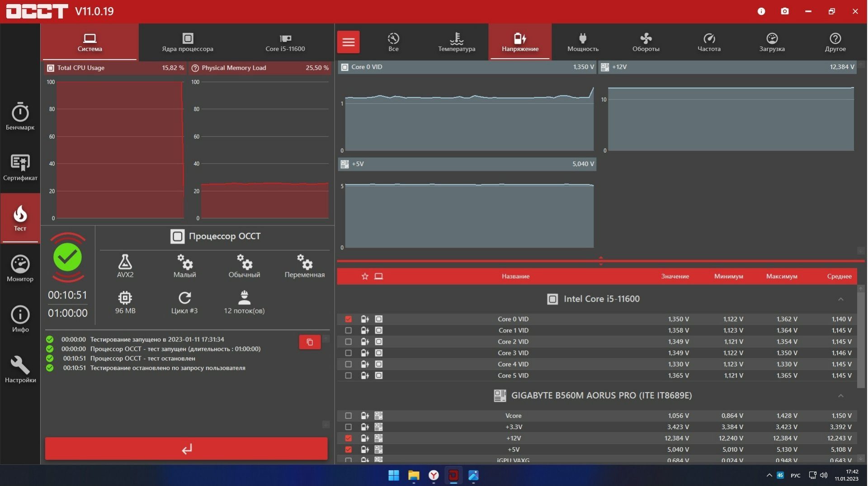Open the red hamburger menu
This screenshot has width=868, height=486.
[348, 42]
